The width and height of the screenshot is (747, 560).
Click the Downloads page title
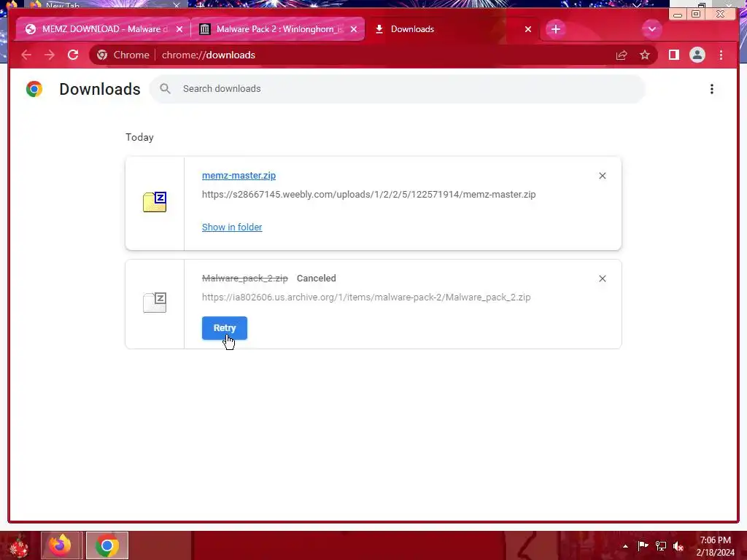(99, 89)
